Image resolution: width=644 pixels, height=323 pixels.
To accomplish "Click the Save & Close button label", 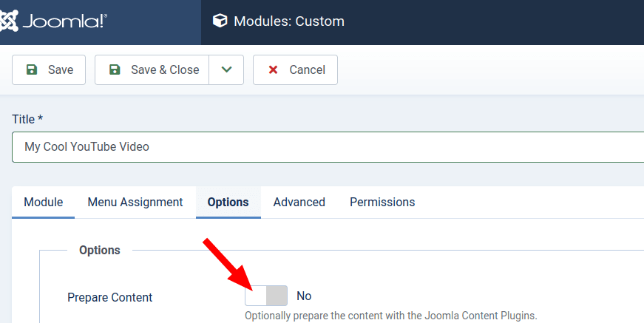I will [165, 69].
